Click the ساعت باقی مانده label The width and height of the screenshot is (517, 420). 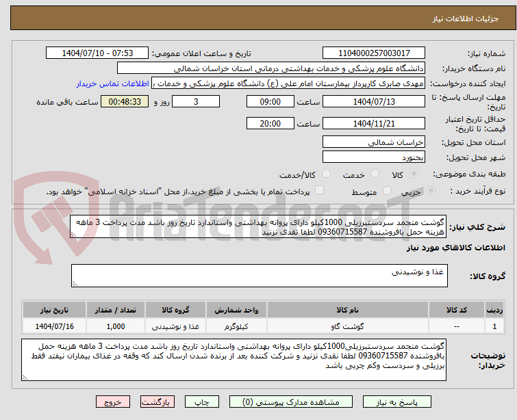pyautogui.click(x=67, y=102)
